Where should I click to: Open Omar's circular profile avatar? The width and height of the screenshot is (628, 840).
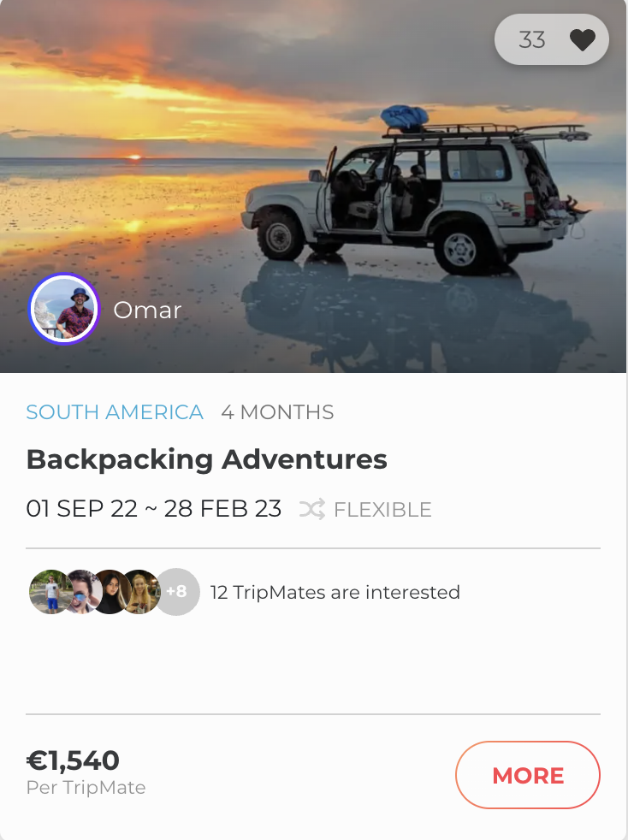pos(64,309)
